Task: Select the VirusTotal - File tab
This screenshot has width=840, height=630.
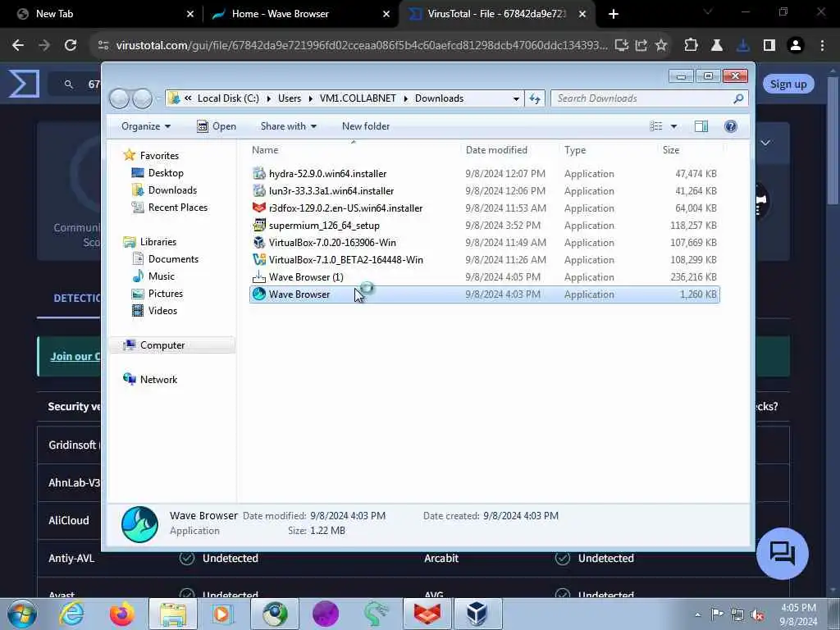Action: click(496, 14)
